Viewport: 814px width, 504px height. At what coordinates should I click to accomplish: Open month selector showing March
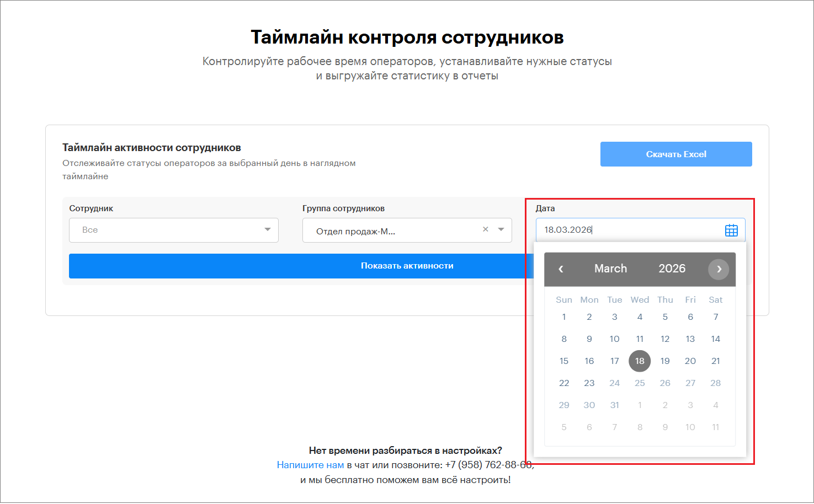pos(610,269)
